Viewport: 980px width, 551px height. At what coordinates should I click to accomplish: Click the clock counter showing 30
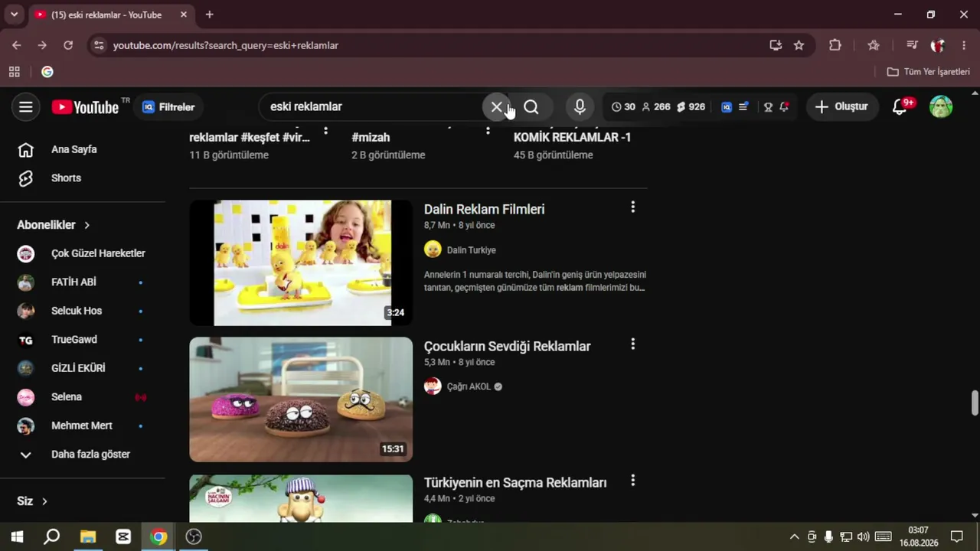623,107
